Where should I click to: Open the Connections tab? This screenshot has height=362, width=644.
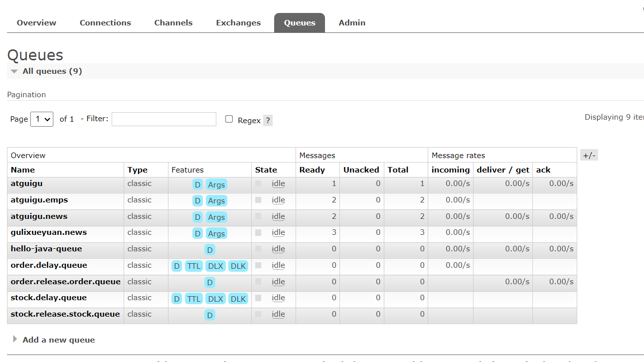tap(105, 23)
